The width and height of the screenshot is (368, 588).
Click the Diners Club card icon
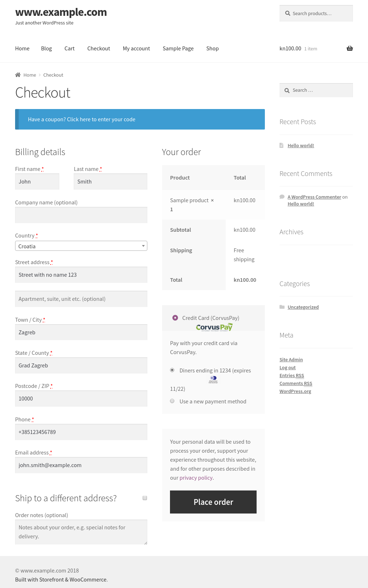[x=213, y=379]
